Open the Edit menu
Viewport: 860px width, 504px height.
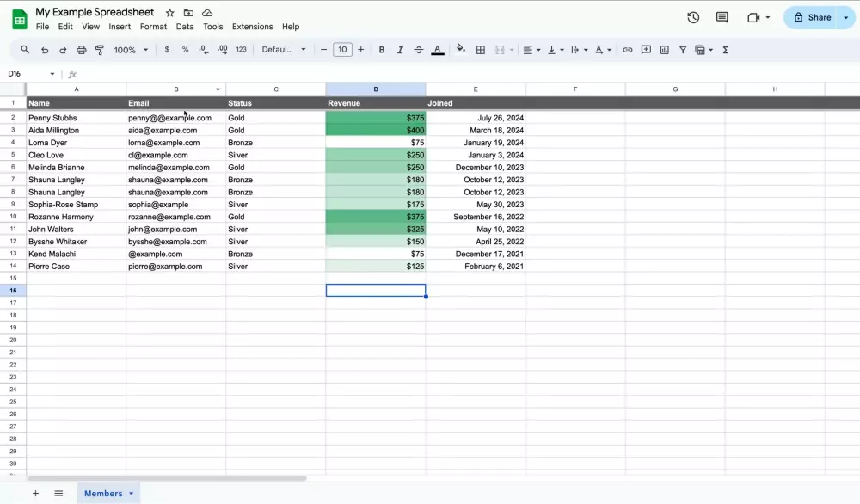coord(65,27)
